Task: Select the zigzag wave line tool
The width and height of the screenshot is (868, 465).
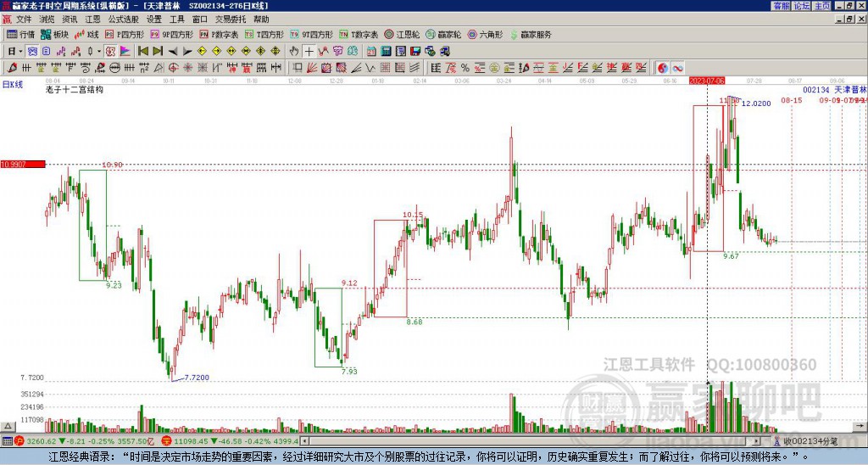Action: tap(370, 68)
